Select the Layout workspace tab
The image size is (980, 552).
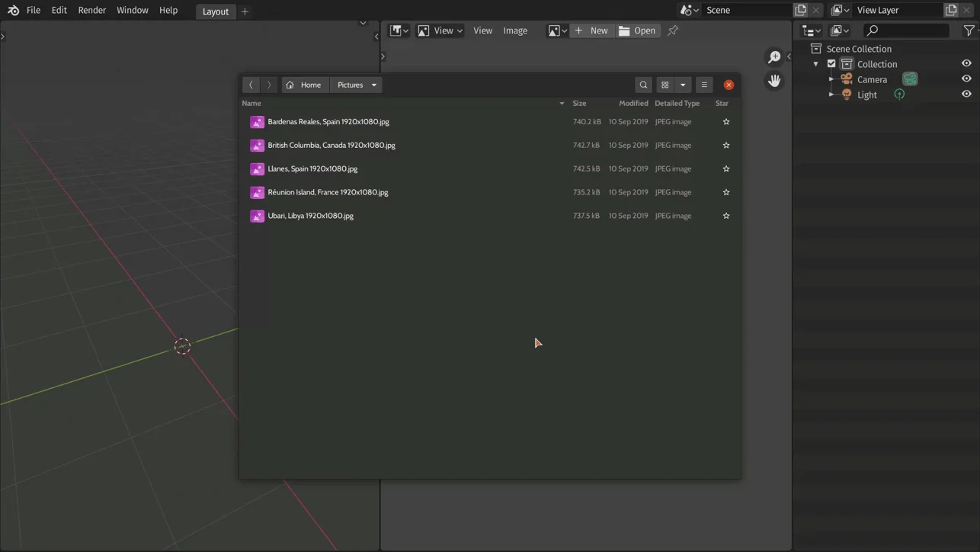click(216, 11)
